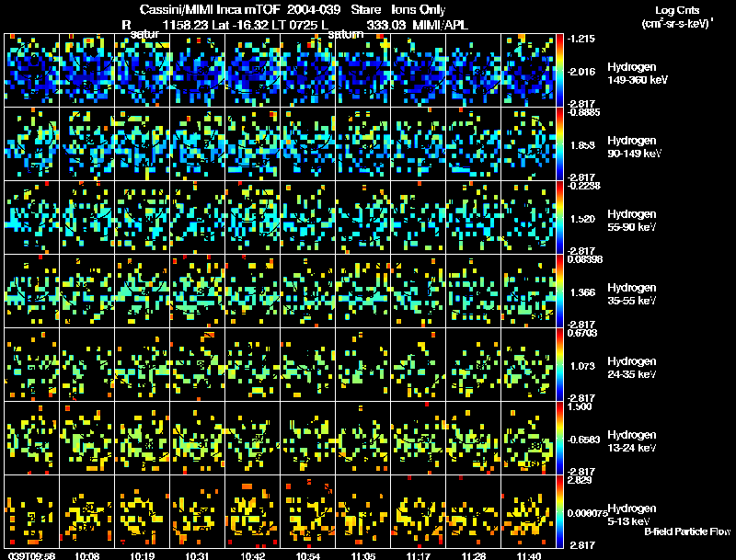Click the '1158.23' R value in the header
The width and height of the screenshot is (736, 560).
coord(185,25)
